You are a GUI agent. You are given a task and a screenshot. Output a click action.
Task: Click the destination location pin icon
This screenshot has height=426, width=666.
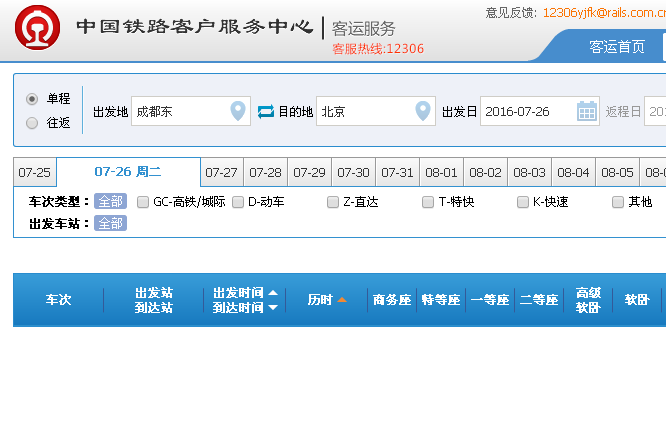[x=423, y=111]
